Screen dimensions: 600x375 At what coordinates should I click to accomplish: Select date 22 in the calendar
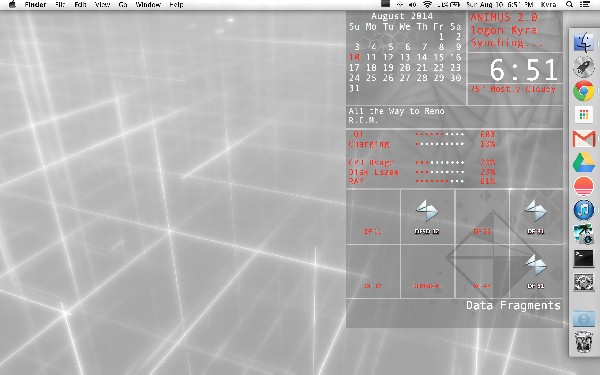point(439,67)
